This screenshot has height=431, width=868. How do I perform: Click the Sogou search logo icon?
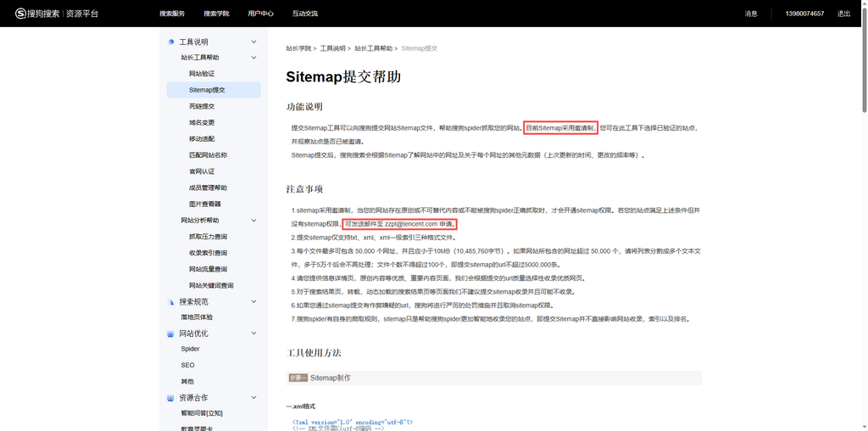[20, 14]
